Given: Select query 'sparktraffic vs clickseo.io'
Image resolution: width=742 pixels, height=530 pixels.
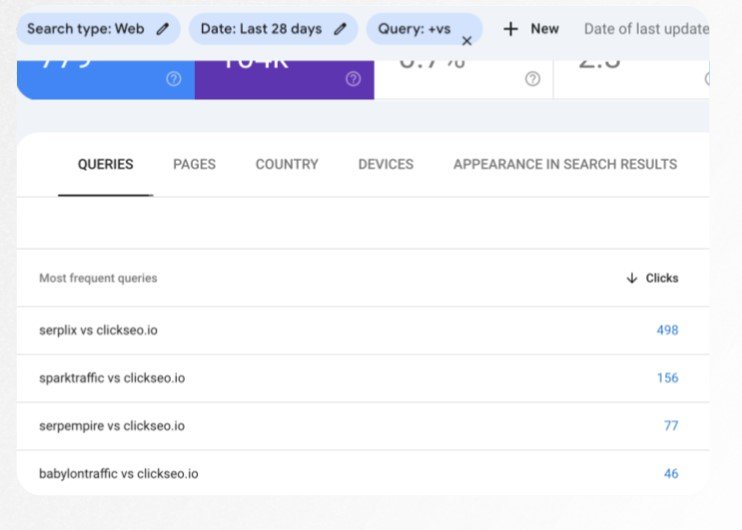Looking at the screenshot, I should point(112,378).
